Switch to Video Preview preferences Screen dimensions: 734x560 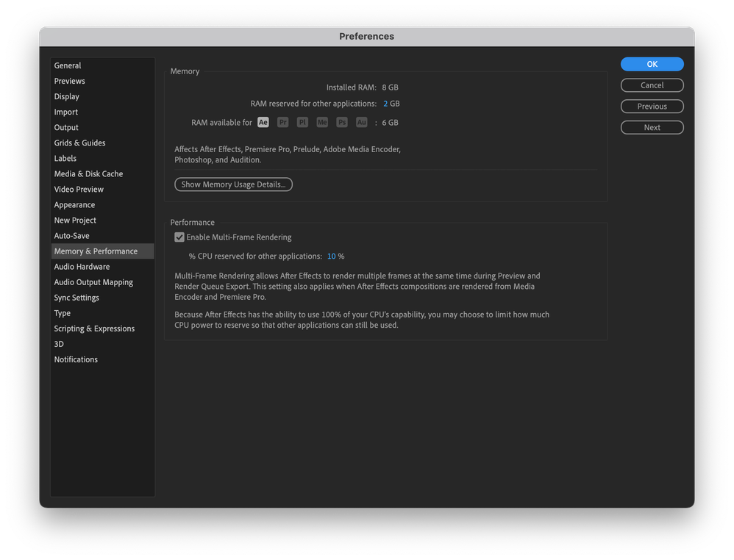pos(102,189)
